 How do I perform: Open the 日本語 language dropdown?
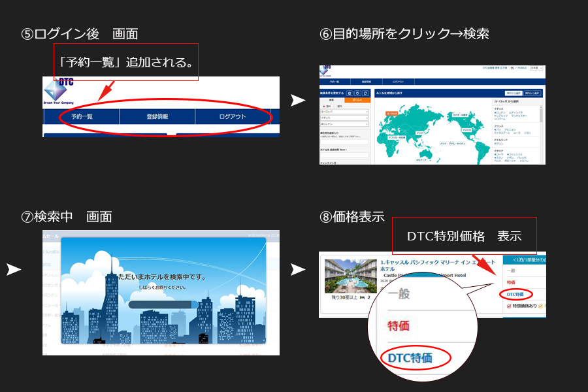(x=536, y=67)
